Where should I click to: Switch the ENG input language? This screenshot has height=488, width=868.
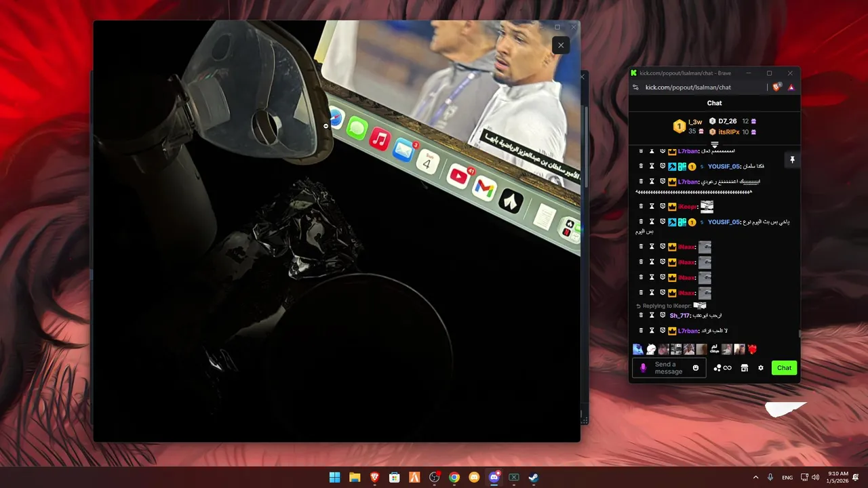click(787, 477)
